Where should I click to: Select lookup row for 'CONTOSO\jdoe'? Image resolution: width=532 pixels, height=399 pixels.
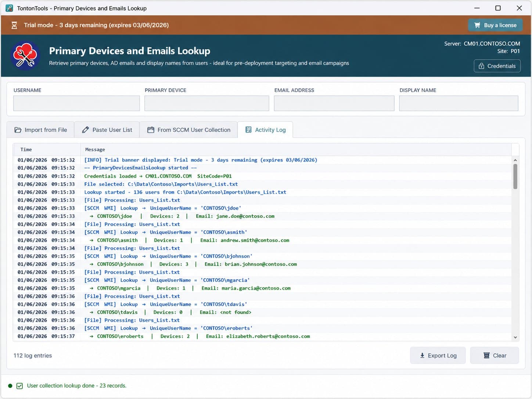262,208
